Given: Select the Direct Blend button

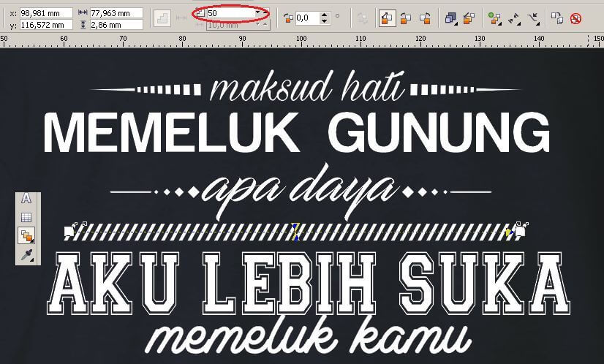Looking at the screenshot, I should pos(387,18).
